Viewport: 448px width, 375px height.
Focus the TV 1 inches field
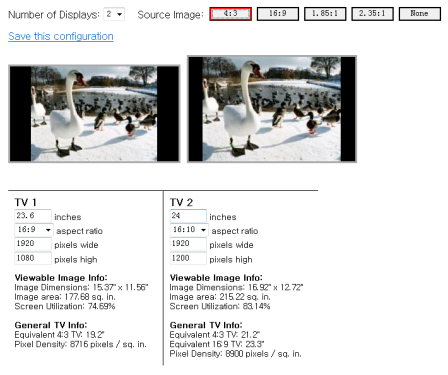[33, 216]
